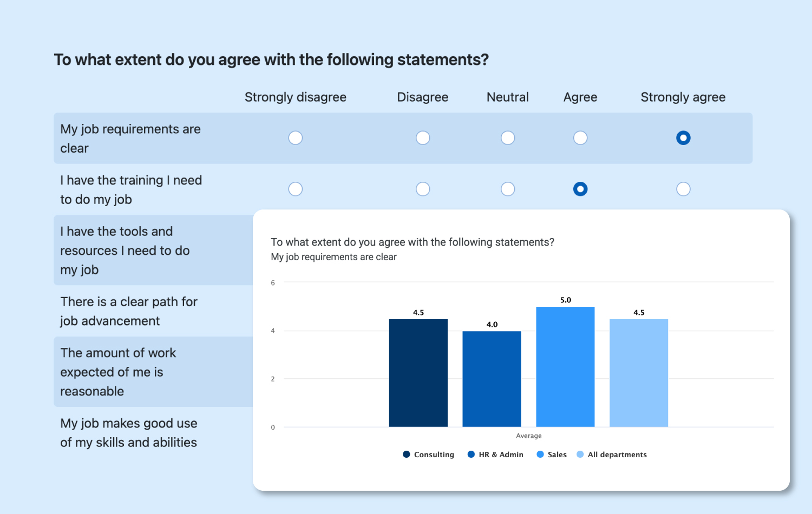Click the 'Average' axis label

528,436
